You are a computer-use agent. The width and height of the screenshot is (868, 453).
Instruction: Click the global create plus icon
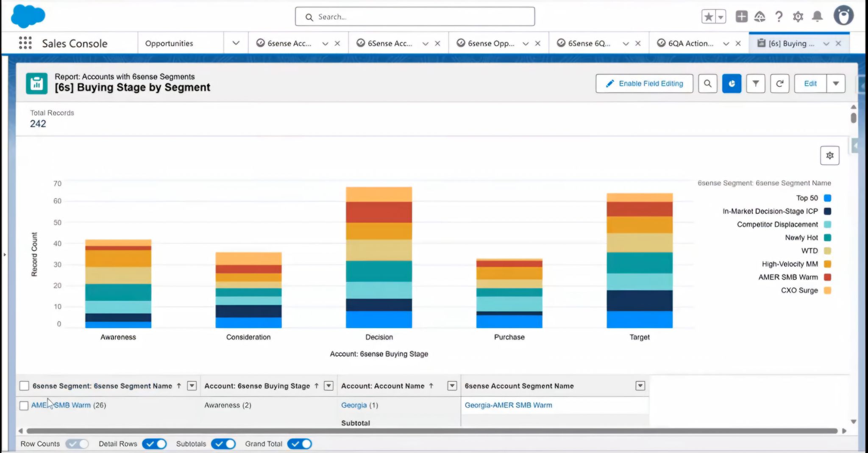point(741,17)
